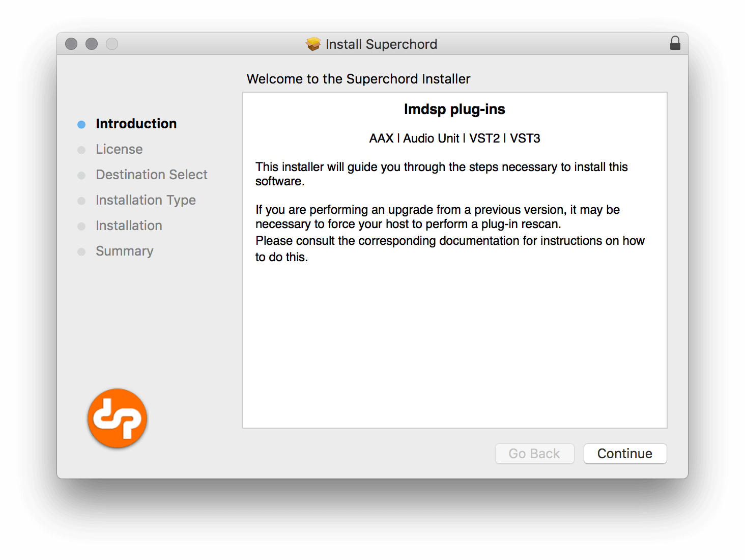Click the Installation Type step bullet
This screenshot has height=560, width=745.
pos(81,201)
